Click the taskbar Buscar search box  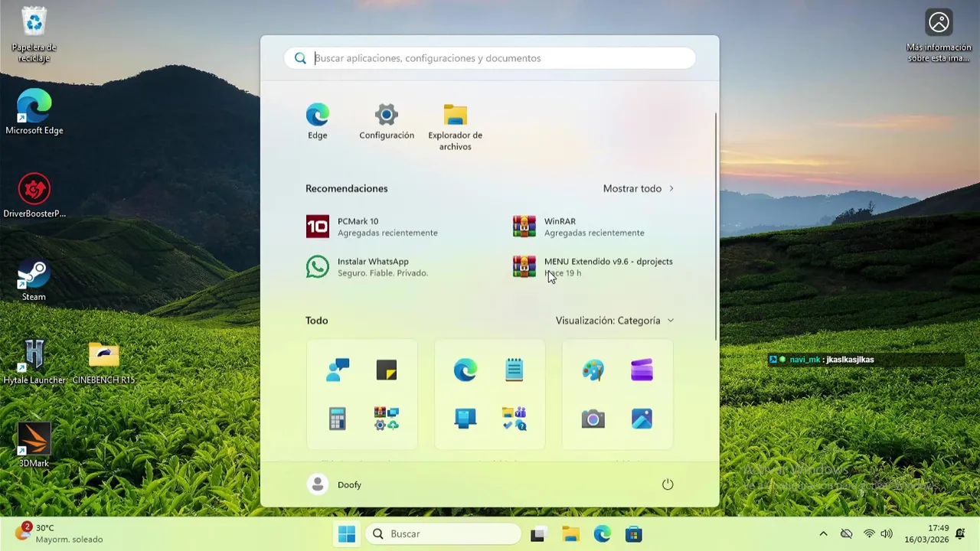(x=443, y=534)
